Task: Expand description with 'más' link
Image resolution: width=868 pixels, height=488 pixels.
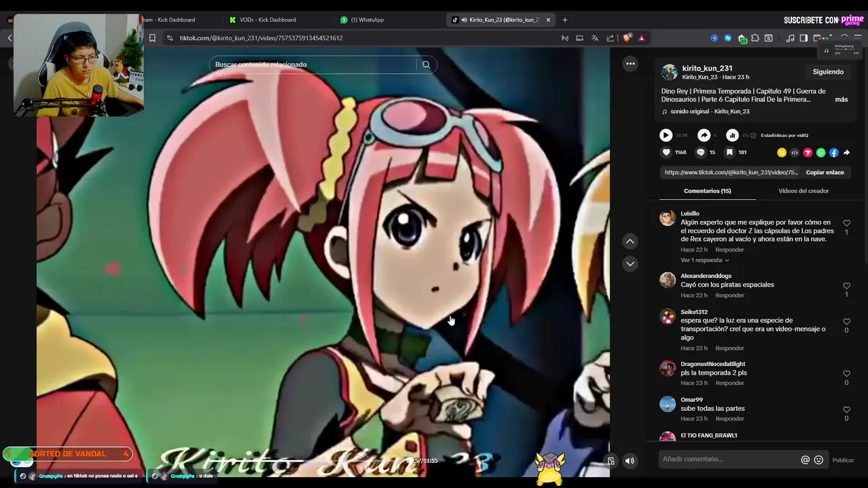Action: pos(842,100)
